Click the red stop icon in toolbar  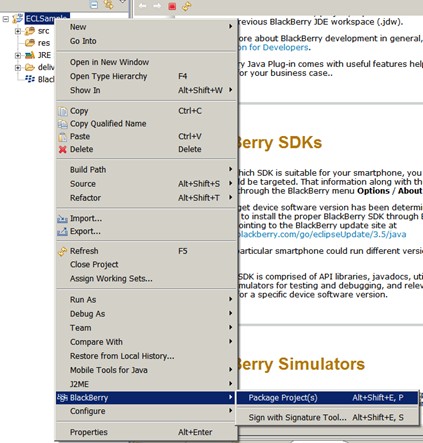click(x=172, y=6)
